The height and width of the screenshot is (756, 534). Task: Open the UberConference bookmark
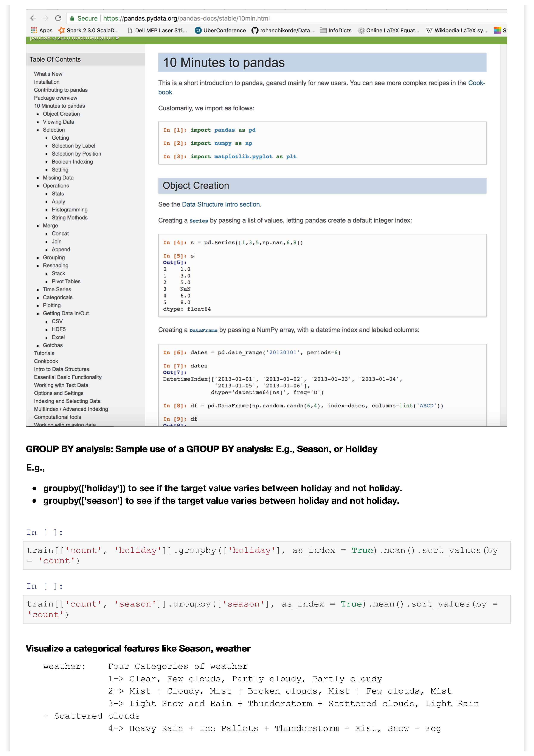click(x=220, y=31)
